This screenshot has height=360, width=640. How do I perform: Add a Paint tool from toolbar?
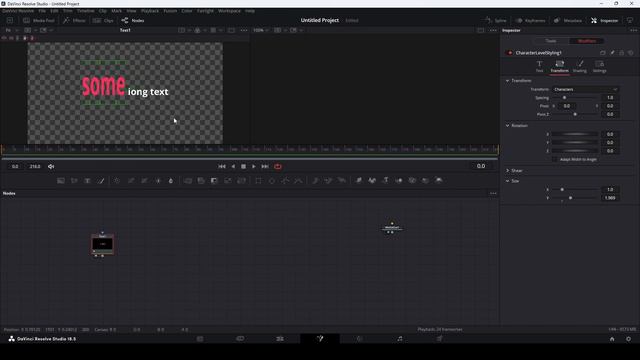pos(101,180)
